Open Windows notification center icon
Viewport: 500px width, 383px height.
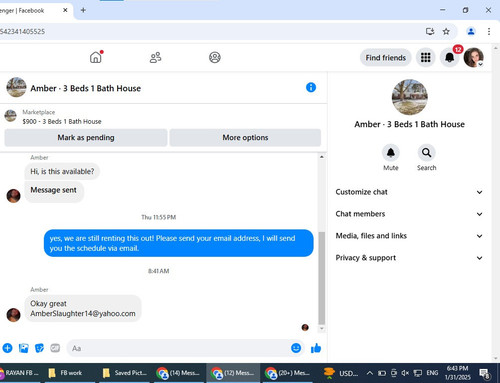[484, 374]
